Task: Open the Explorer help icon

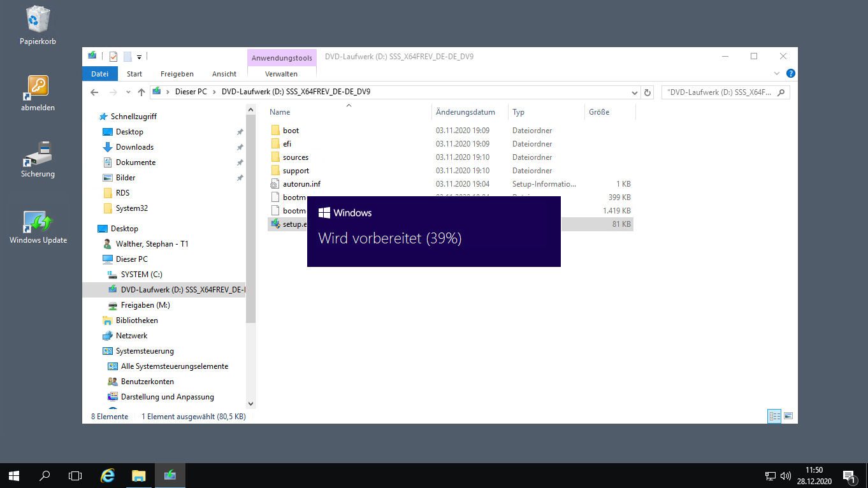Action: (790, 73)
